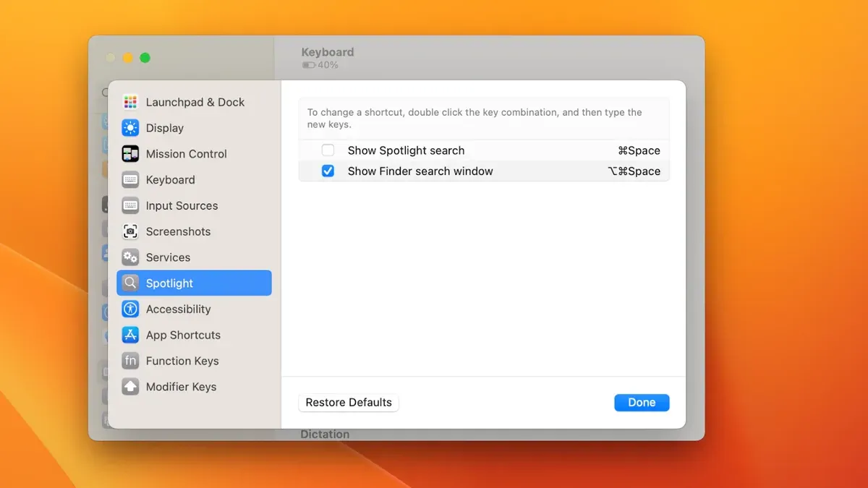
Task: Click the Function Keys fn icon
Action: click(x=130, y=361)
